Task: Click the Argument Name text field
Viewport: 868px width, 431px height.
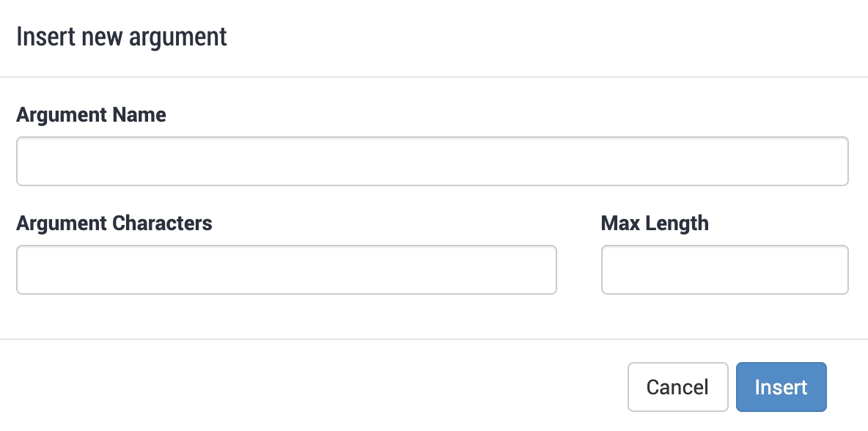Action: tap(432, 161)
